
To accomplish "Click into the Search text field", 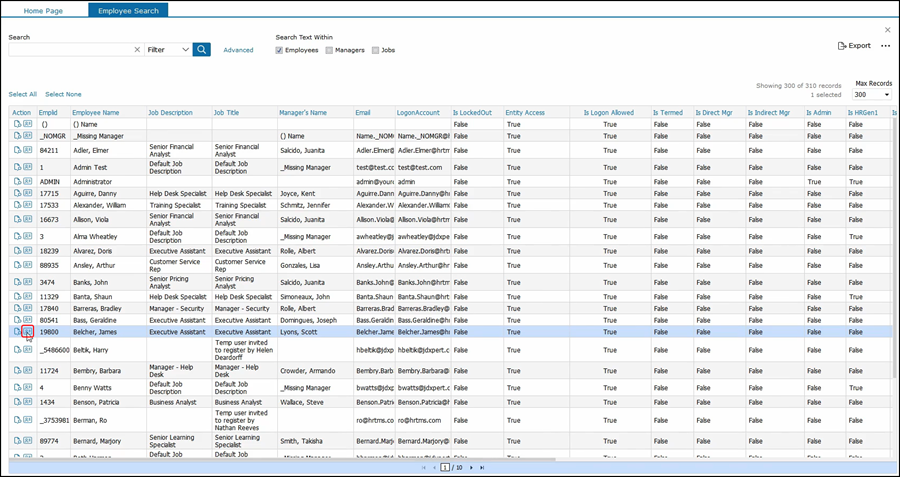I will [70, 49].
